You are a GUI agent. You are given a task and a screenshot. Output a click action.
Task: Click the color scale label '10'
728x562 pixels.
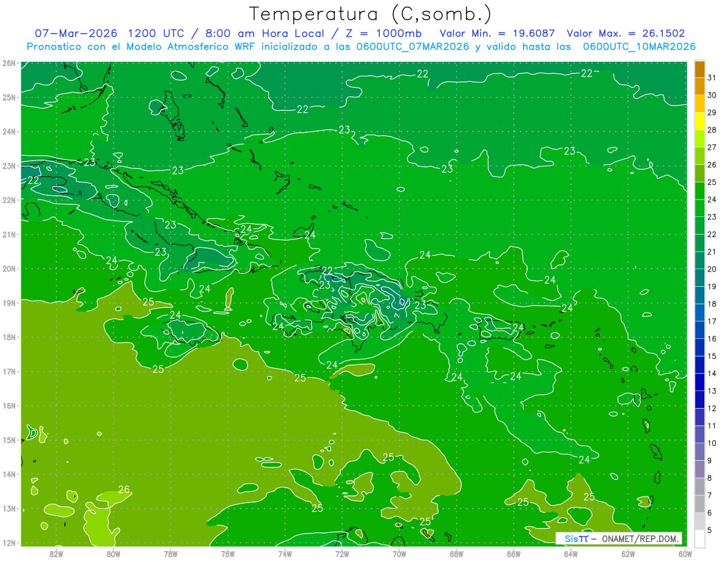tap(712, 443)
